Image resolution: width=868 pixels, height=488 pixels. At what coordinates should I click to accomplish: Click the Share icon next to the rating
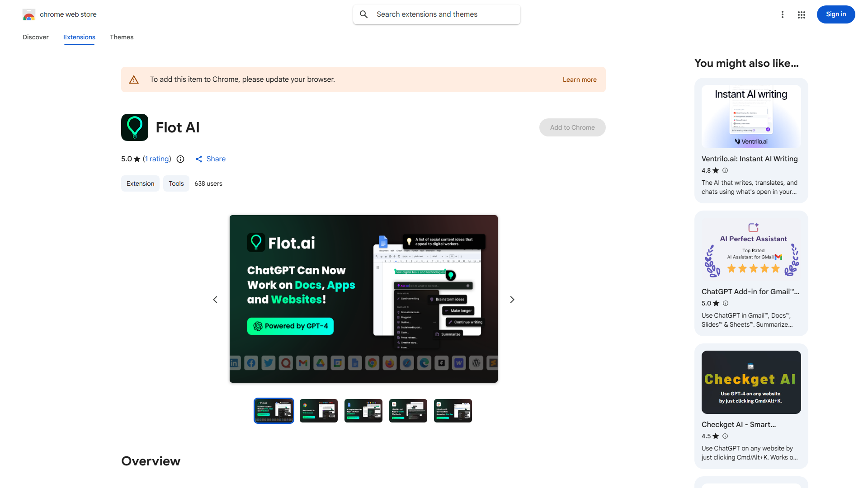point(199,159)
